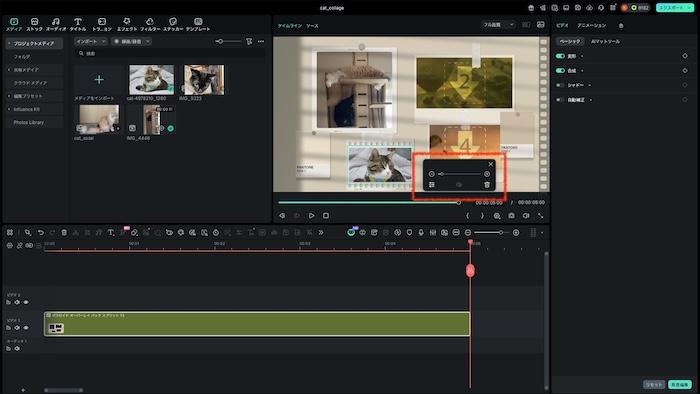The width and height of the screenshot is (700, 394).
Task: Switch to the Animation (アニメーション) properties tab
Action: (x=592, y=25)
